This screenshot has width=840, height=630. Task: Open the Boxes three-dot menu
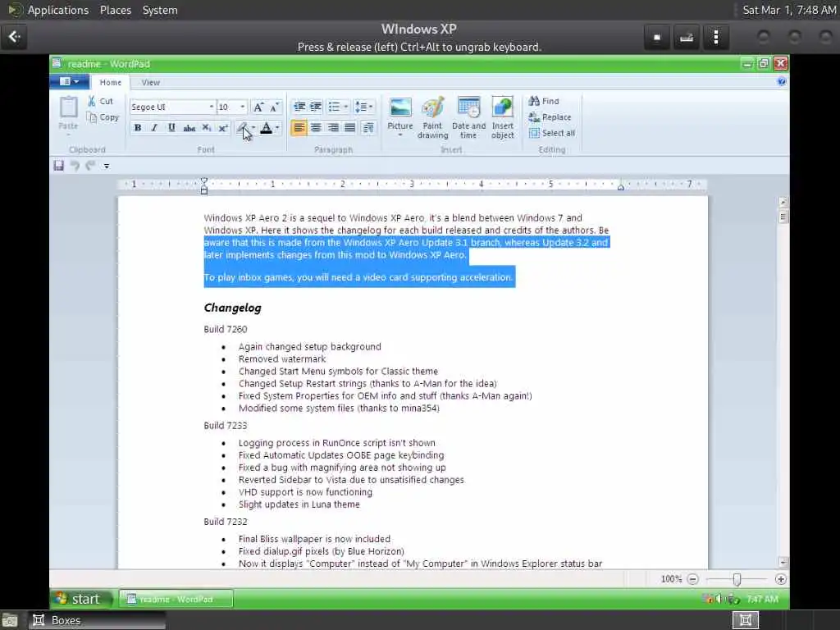[716, 37]
